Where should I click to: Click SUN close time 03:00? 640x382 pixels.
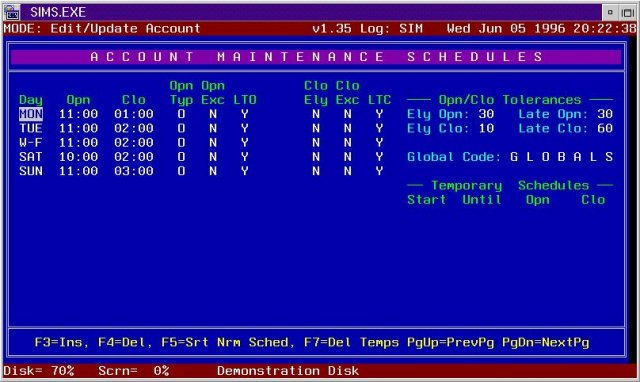(x=134, y=171)
